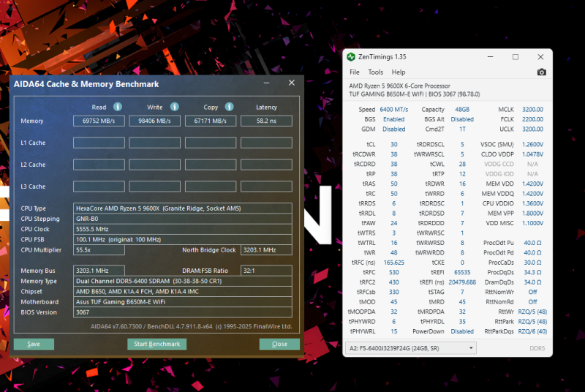Click Start Benchmark in AIDA64
Screen dimensions: 585x392
coord(156,344)
